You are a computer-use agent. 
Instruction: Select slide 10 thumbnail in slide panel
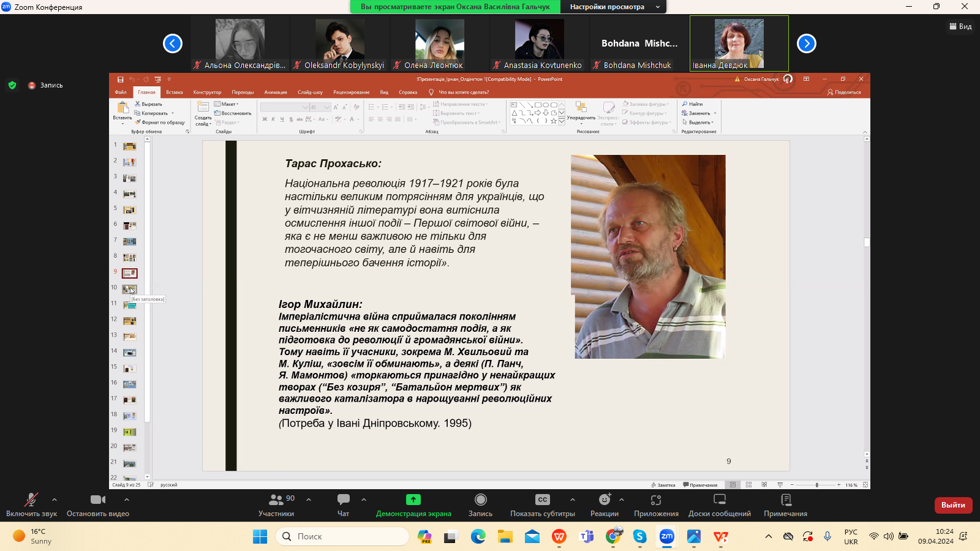129,289
